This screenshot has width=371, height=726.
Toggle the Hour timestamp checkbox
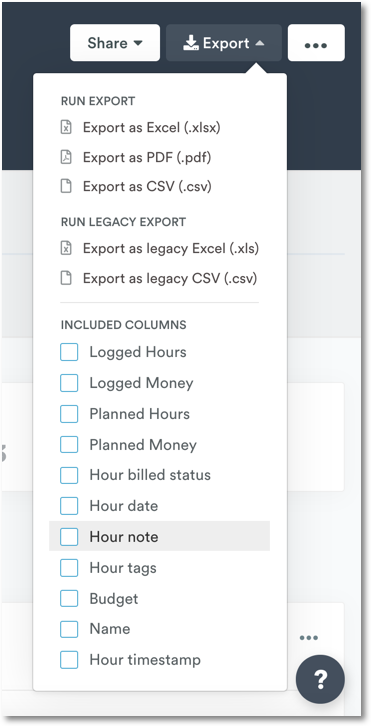(69, 660)
